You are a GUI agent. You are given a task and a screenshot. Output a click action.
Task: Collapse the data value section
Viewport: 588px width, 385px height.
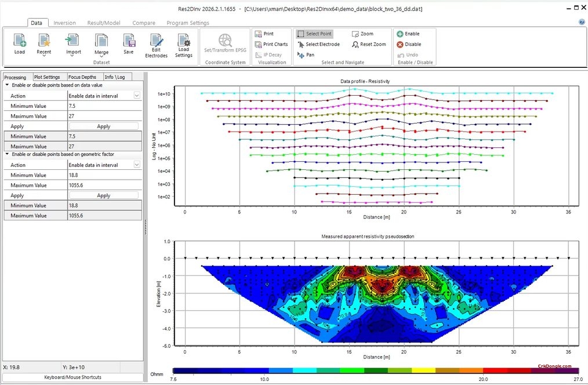click(x=7, y=85)
